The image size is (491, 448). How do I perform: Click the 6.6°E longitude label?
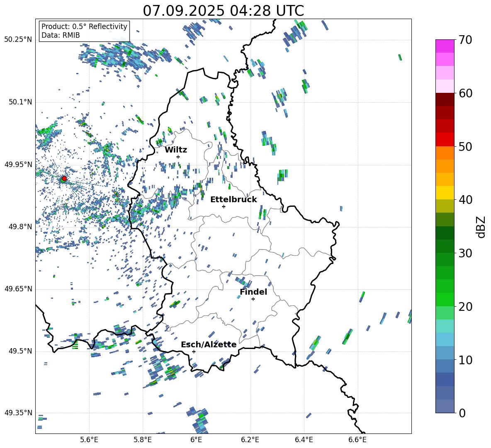(x=357, y=440)
